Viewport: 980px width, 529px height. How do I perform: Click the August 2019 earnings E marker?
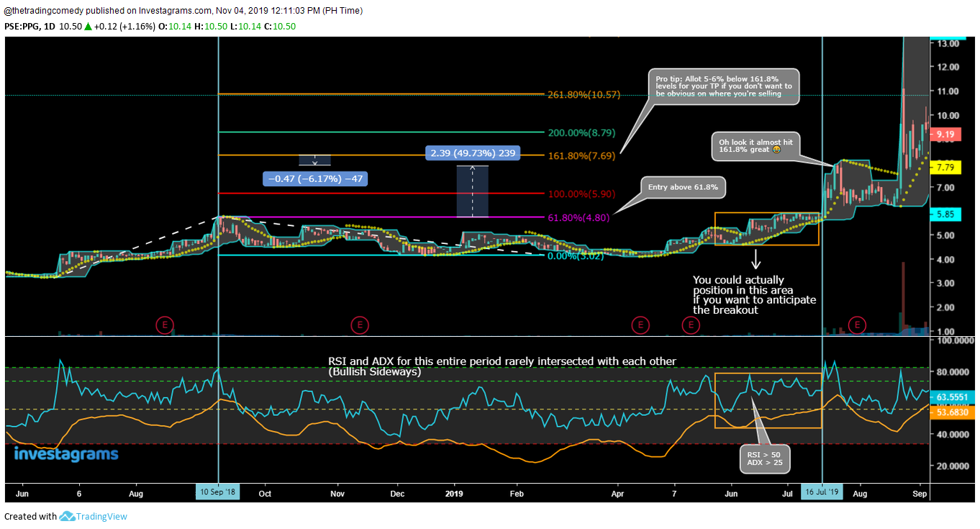coord(857,325)
